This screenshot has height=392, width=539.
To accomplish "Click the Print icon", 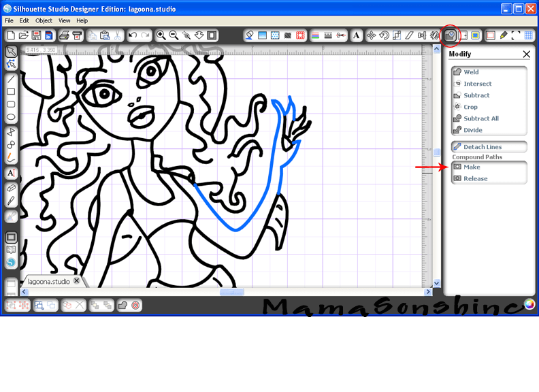I will (64, 35).
